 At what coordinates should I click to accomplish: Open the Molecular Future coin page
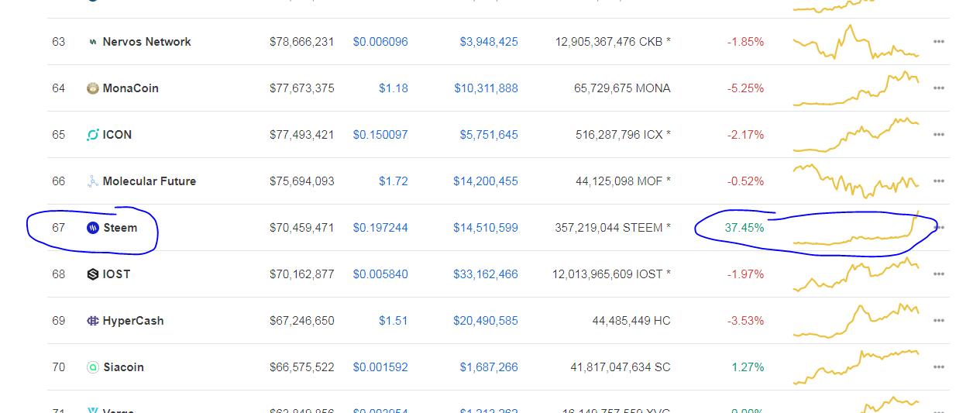150,181
